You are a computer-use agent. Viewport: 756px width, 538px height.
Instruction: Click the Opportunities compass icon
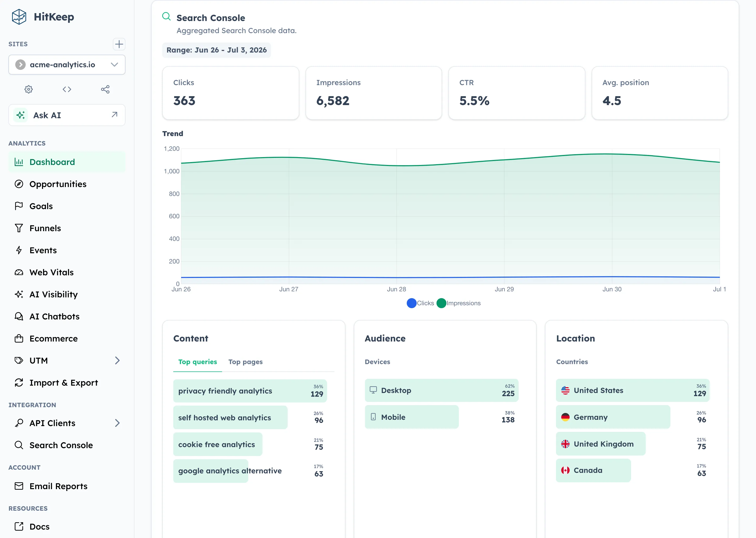(x=19, y=184)
